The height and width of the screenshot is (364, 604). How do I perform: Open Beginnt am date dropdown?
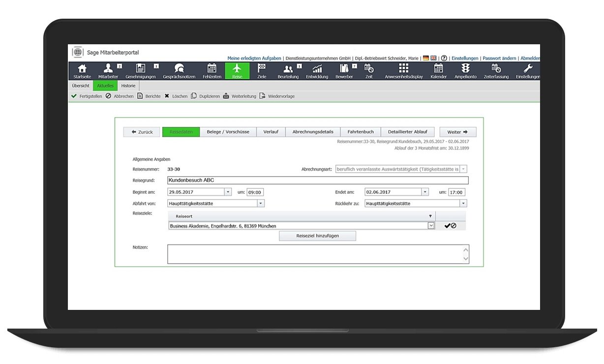click(228, 192)
